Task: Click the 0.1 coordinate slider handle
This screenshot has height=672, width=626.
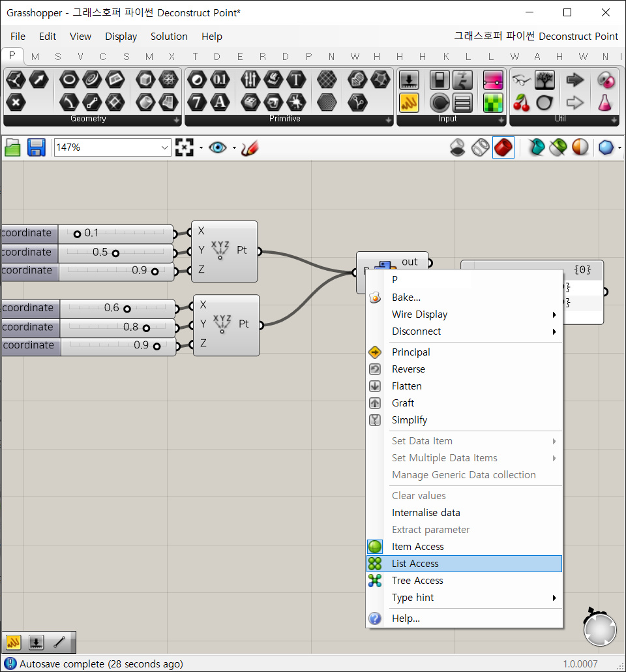Action: click(77, 234)
